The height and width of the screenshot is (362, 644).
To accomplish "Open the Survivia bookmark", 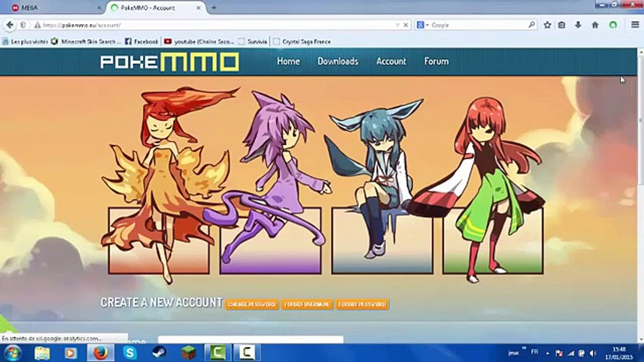I will [x=253, y=42].
